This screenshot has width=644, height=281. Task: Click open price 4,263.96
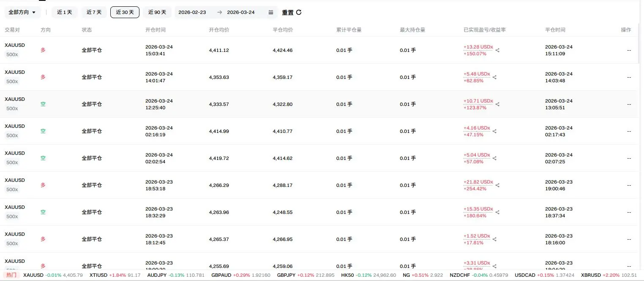[x=219, y=212]
